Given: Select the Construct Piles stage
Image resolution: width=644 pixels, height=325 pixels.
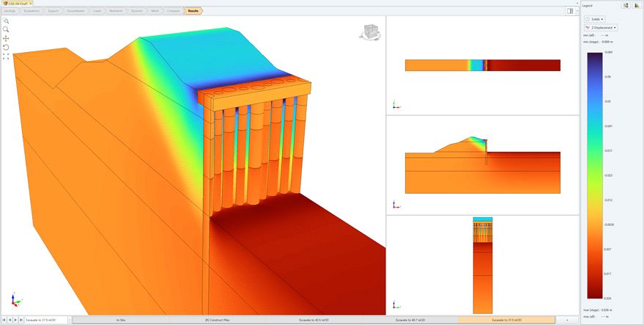Looking at the screenshot, I should click(217, 320).
